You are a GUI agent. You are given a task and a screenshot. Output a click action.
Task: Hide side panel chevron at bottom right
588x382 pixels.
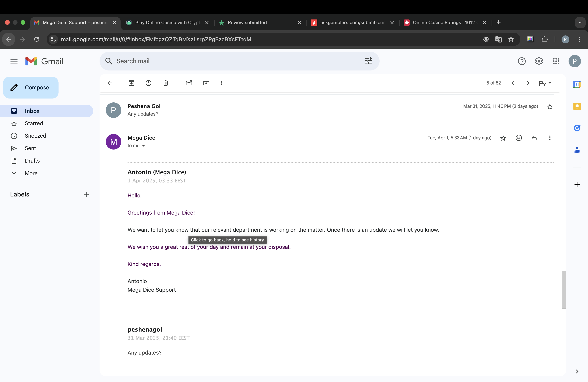(577, 371)
